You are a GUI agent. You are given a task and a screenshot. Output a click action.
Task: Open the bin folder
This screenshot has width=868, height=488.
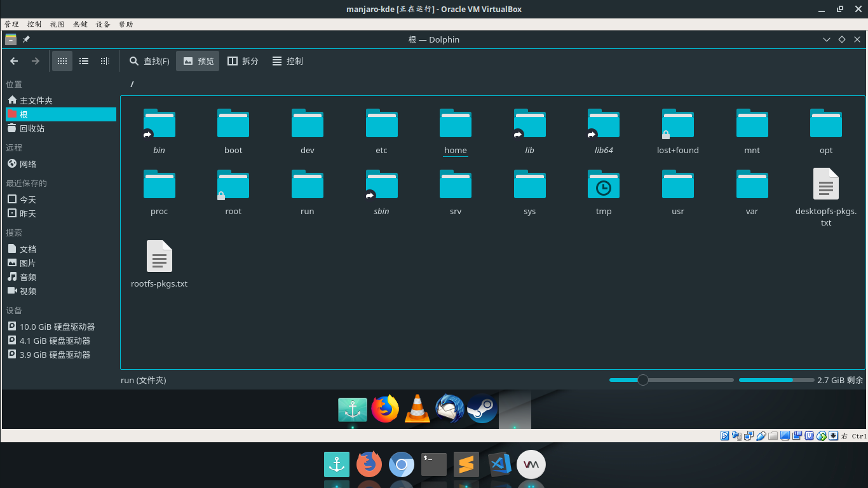pyautogui.click(x=159, y=132)
